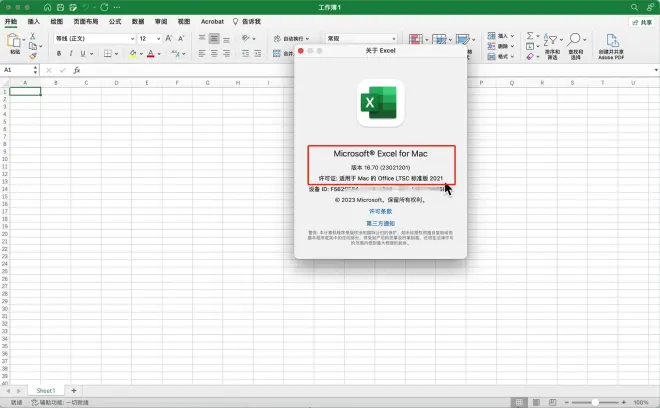Click the top align icon
Image resolution: width=660 pixels, height=408 pixels.
click(x=202, y=38)
